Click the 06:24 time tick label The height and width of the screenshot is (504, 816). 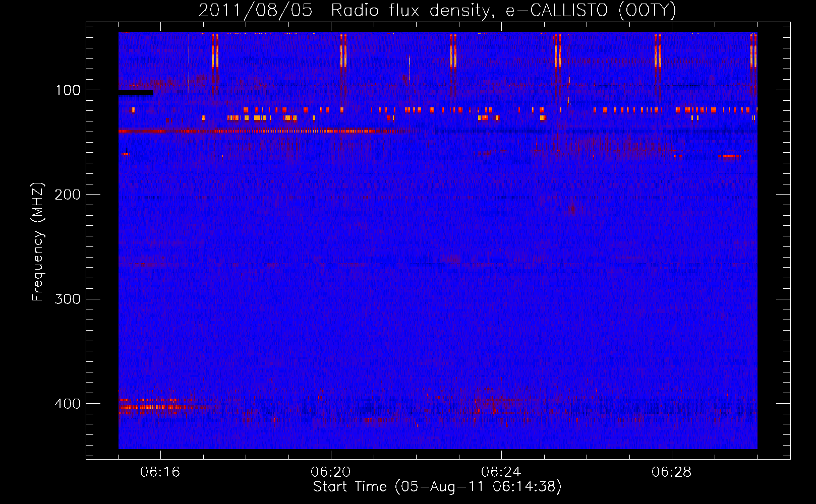tap(501, 472)
